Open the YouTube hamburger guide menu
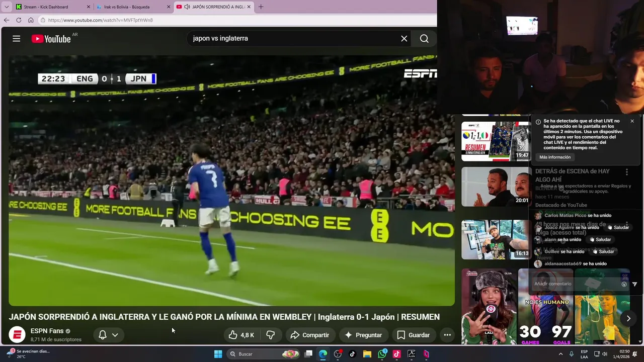This screenshot has height=362, width=644. click(17, 39)
